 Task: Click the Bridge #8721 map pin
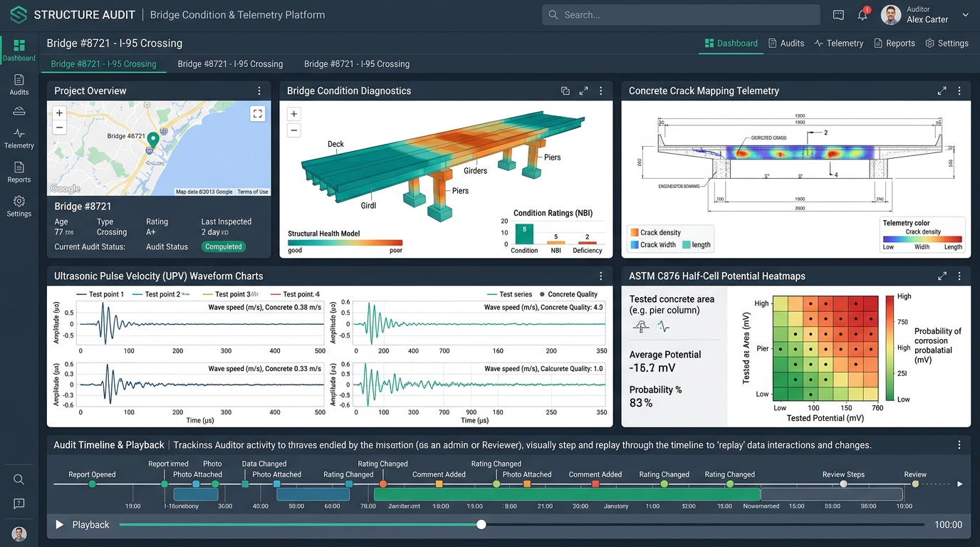(x=152, y=140)
